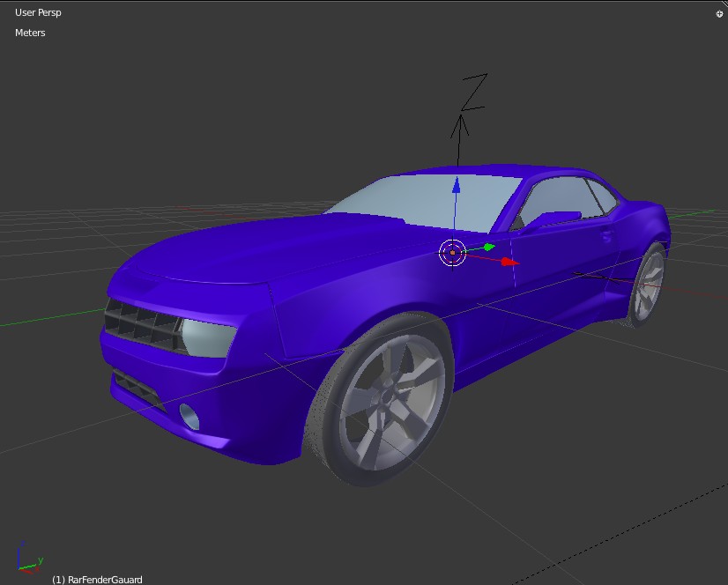Click the RarFenderGauard object name text
The width and height of the screenshot is (728, 585).
[97, 580]
